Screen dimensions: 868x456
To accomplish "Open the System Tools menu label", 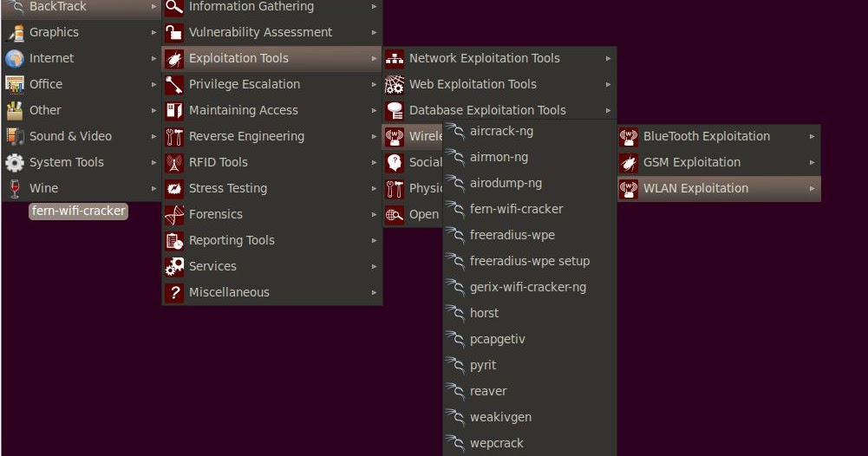I will coord(67,162).
